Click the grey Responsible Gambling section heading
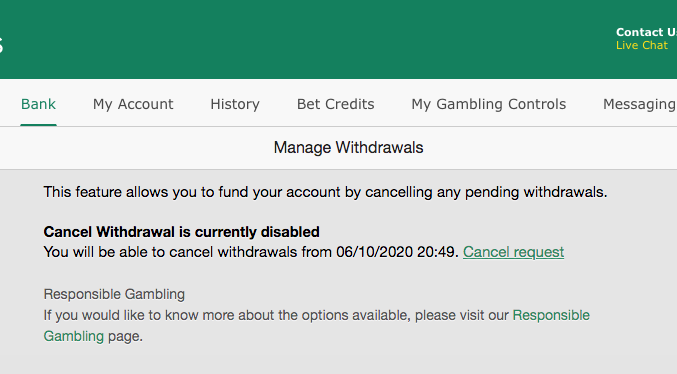Viewport: 677px width, 374px height. pyautogui.click(x=114, y=294)
